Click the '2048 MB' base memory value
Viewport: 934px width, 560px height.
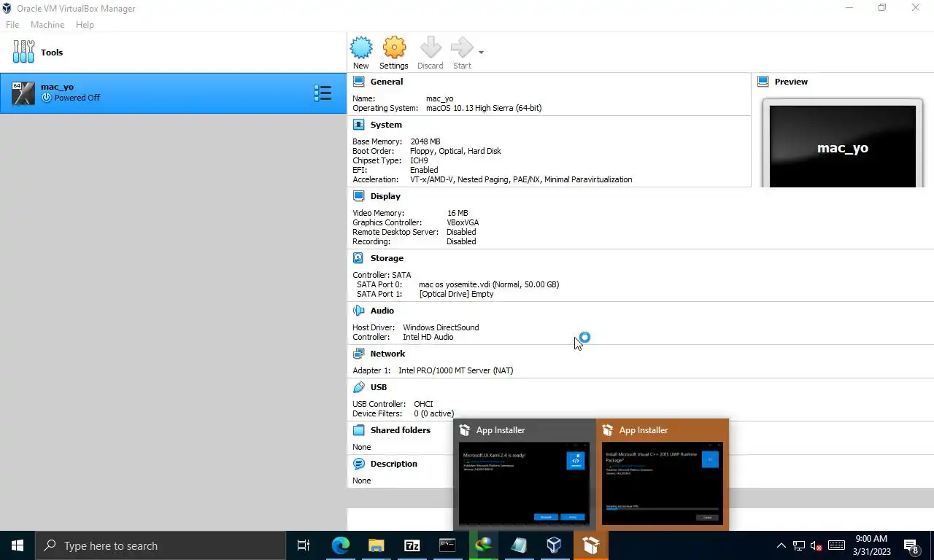click(425, 141)
